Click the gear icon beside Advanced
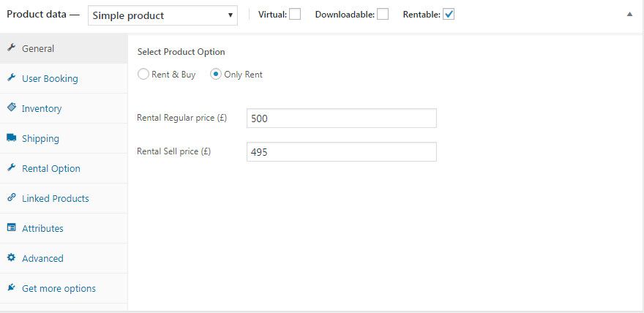The width and height of the screenshot is (644, 313). click(12, 257)
